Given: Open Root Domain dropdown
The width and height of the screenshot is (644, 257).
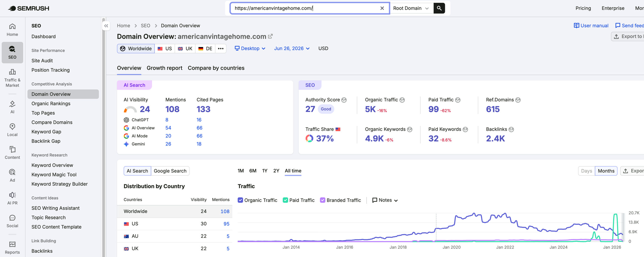Looking at the screenshot, I should pos(411,8).
